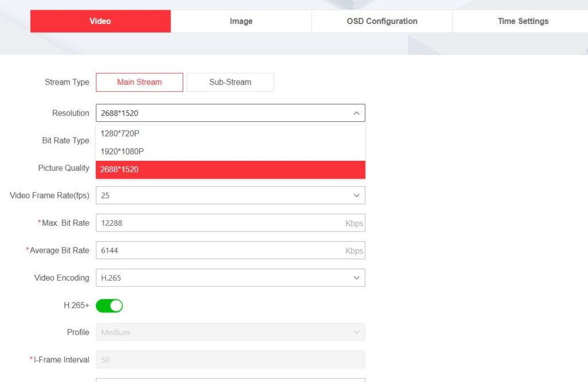The width and height of the screenshot is (588, 382).
Task: Switch the stream type to Sub-Stream
Action: (230, 82)
